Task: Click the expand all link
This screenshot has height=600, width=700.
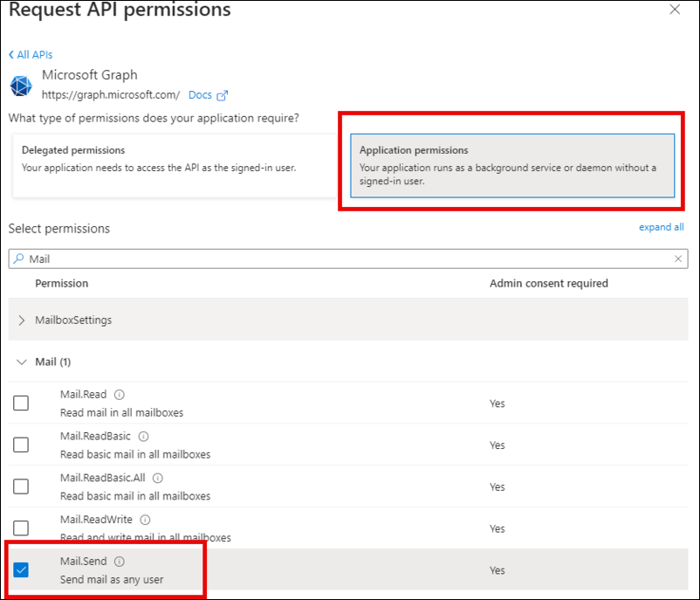Action: (x=661, y=227)
